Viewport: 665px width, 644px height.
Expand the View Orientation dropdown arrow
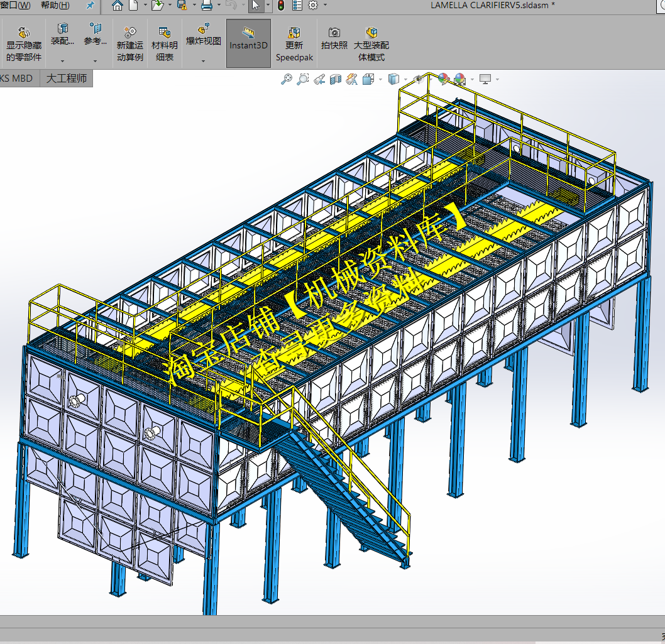coord(380,80)
